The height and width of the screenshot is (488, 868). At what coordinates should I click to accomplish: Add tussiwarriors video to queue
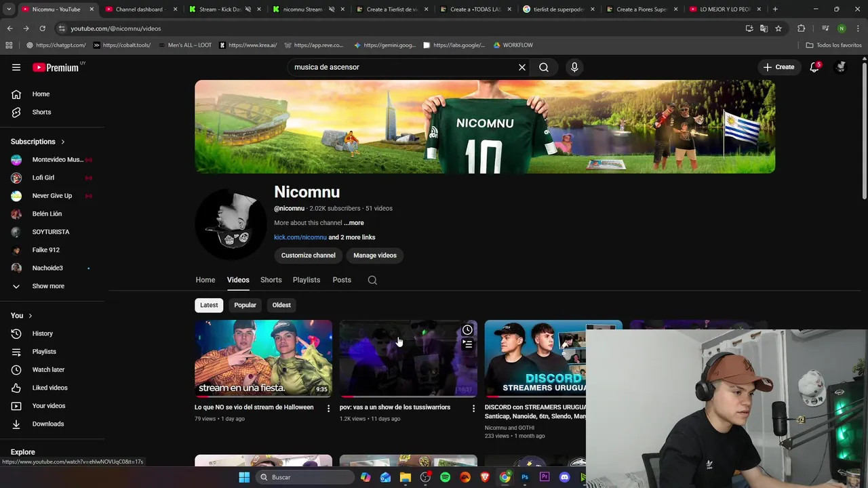[467, 344]
